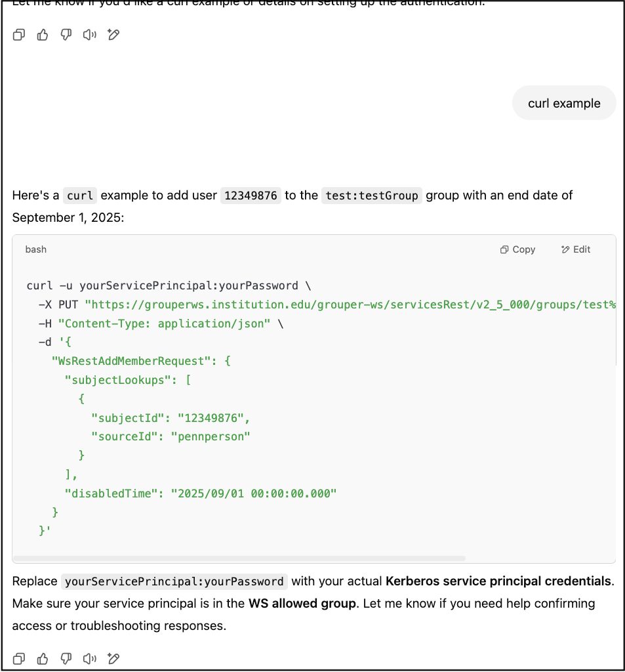Edit the top response in canvas

click(113, 35)
